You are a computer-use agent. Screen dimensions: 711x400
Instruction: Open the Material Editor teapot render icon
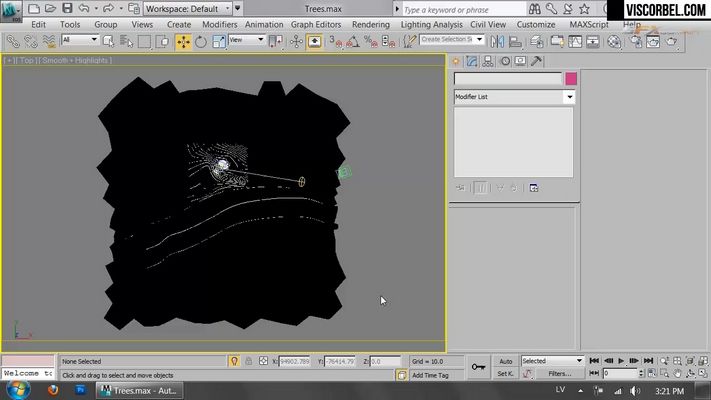click(x=671, y=42)
